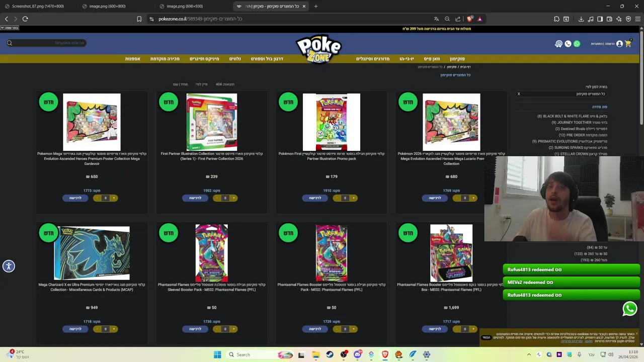Open the נלווים menu item

[x=235, y=59]
